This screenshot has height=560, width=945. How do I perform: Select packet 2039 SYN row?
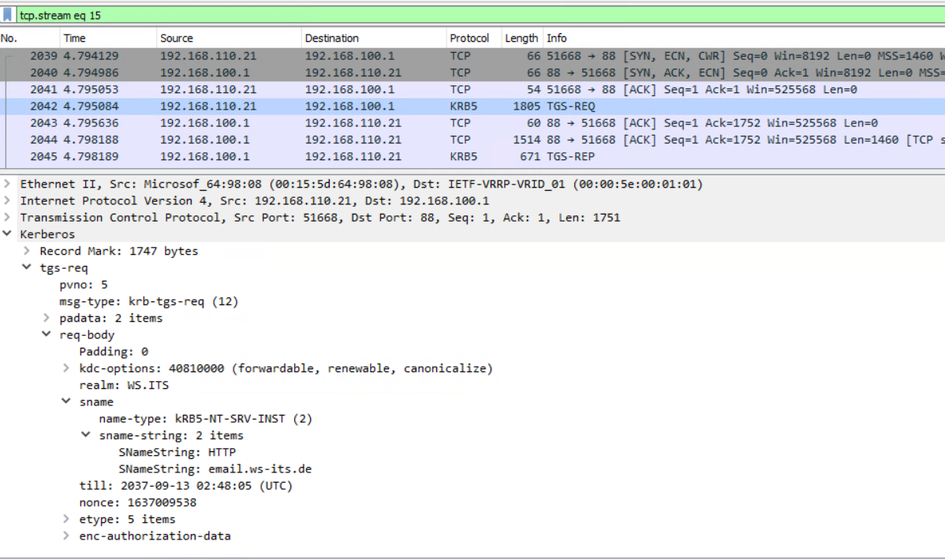click(472, 56)
